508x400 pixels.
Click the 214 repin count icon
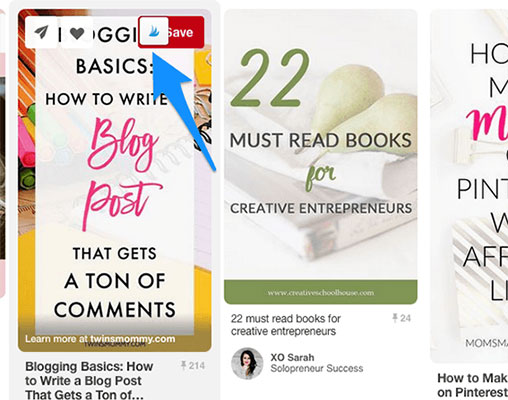point(183,365)
